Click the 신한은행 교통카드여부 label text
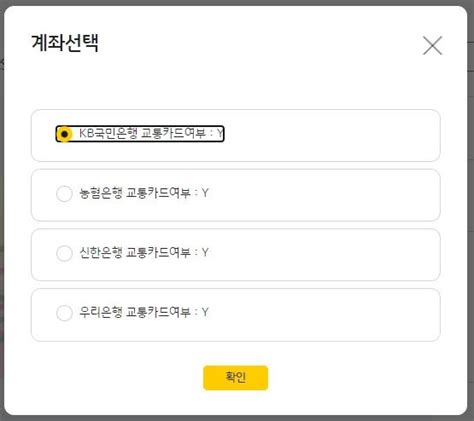 point(135,253)
